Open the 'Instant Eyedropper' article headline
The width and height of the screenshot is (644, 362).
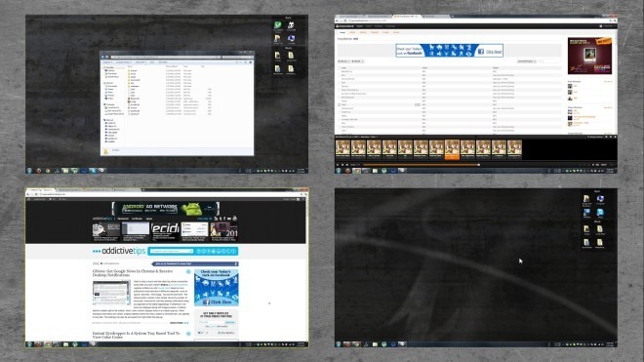click(x=136, y=335)
